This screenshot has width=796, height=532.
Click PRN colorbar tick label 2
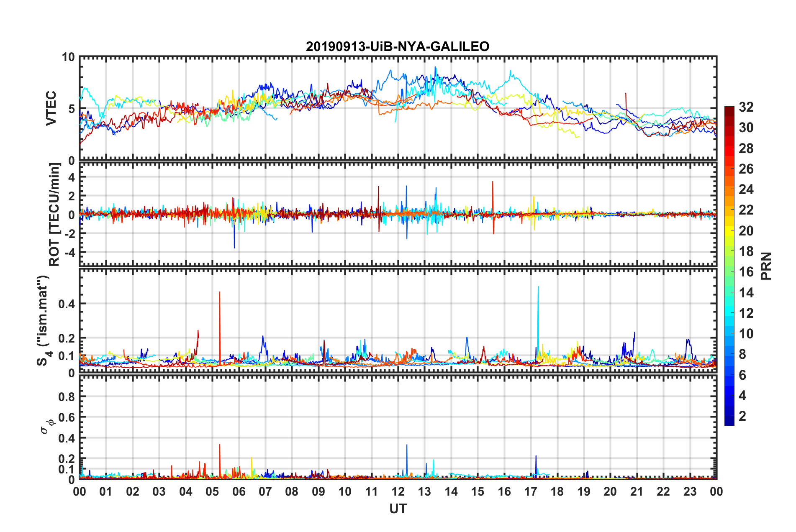click(742, 416)
